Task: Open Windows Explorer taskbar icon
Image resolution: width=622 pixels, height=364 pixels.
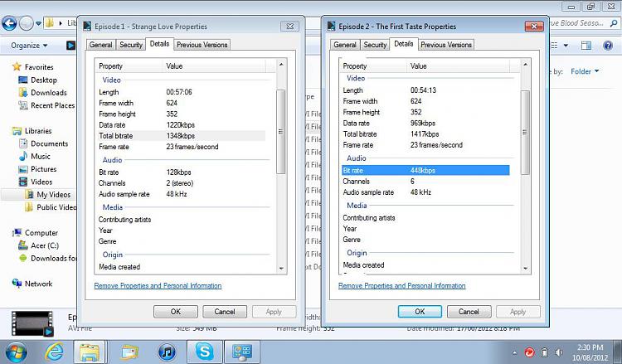Action: [90, 352]
